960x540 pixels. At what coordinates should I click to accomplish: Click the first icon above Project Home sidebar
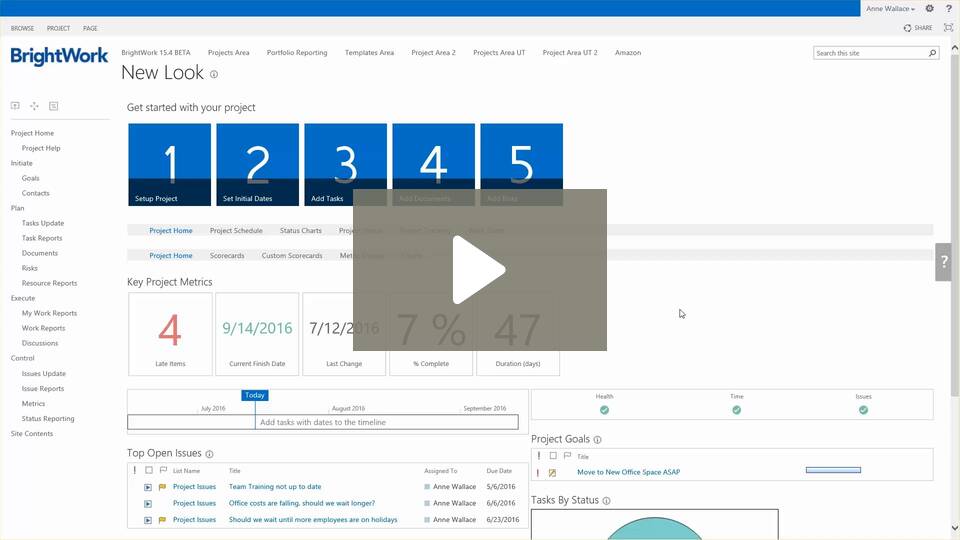click(x=15, y=106)
